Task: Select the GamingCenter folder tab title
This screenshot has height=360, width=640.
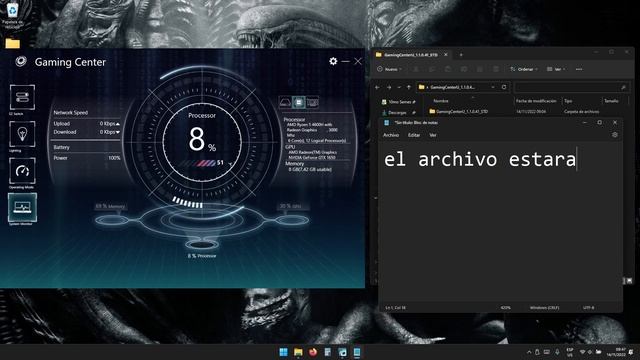Action: tap(411, 55)
